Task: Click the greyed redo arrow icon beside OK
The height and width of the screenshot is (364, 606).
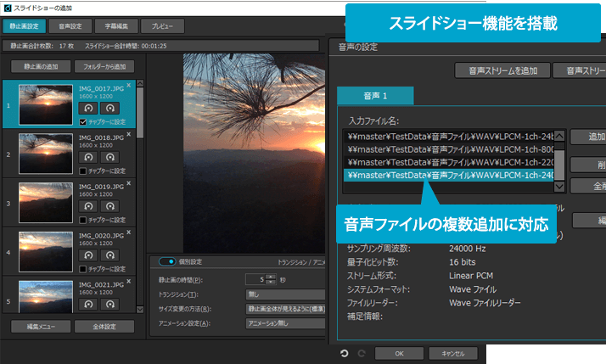Action: [x=362, y=353]
